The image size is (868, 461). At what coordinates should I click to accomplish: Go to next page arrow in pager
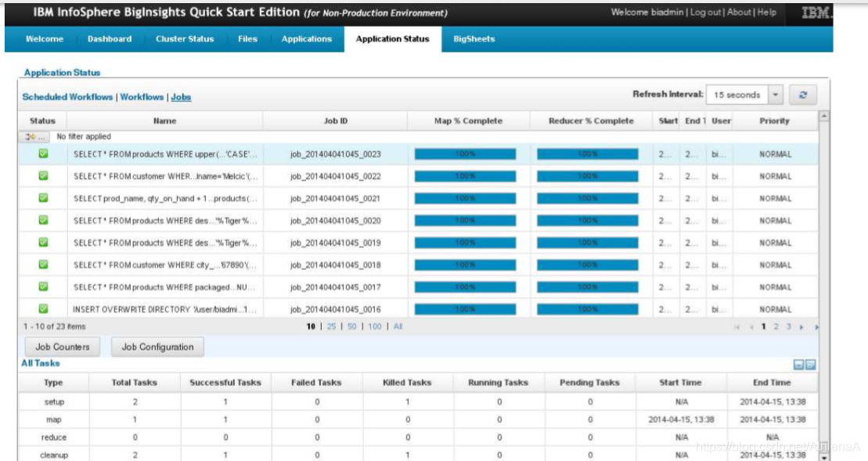coord(801,327)
